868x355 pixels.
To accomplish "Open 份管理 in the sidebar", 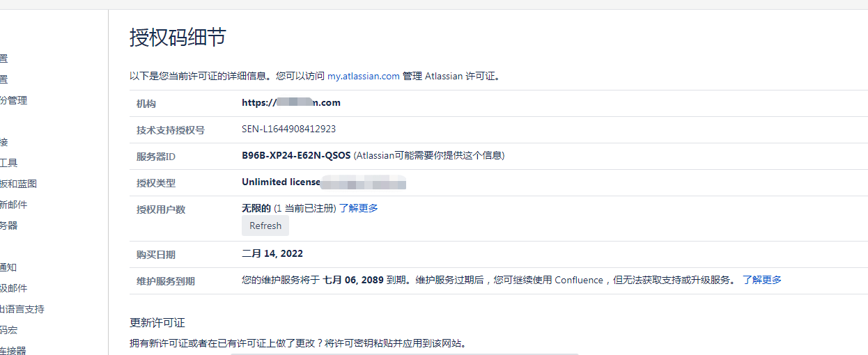I will (x=13, y=100).
